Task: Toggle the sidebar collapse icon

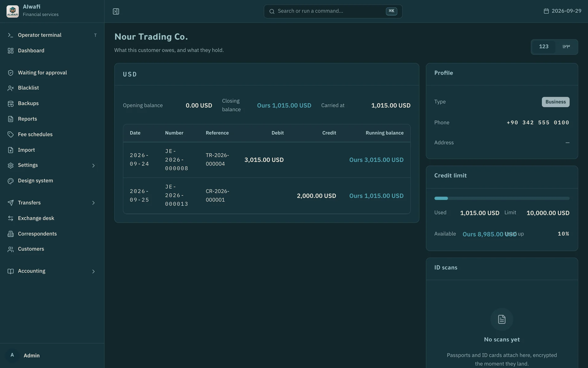Action: tap(116, 11)
